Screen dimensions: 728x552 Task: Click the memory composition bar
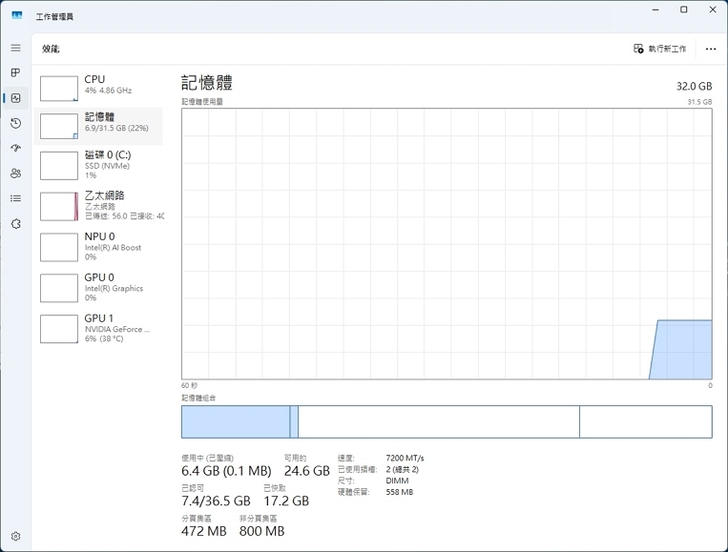446,421
